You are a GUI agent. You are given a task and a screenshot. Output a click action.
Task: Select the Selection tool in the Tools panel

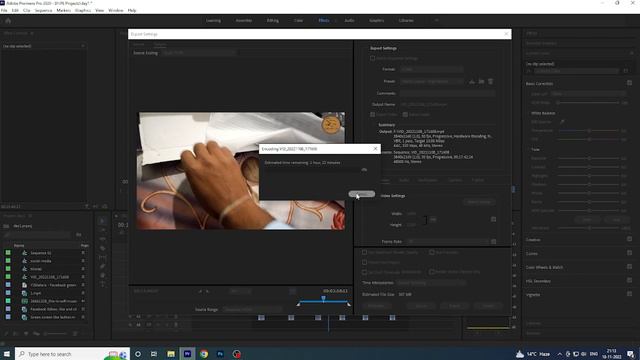102,221
